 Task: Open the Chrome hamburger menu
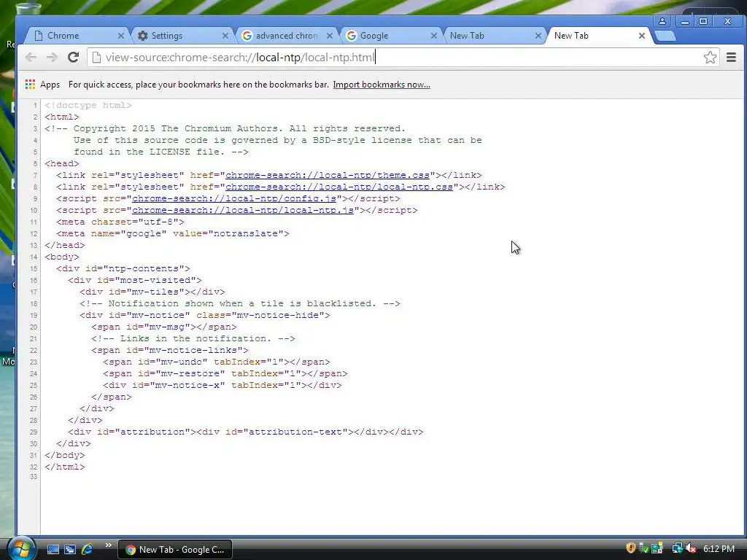click(x=731, y=58)
